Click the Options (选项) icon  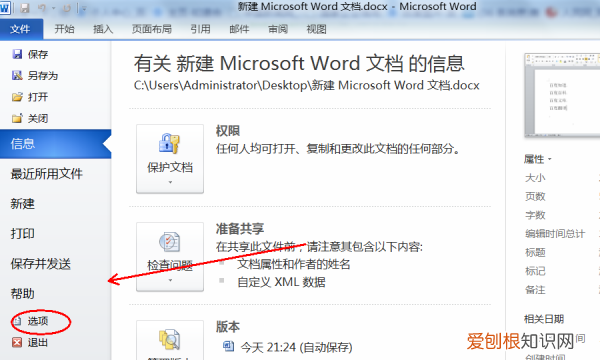click(17, 321)
